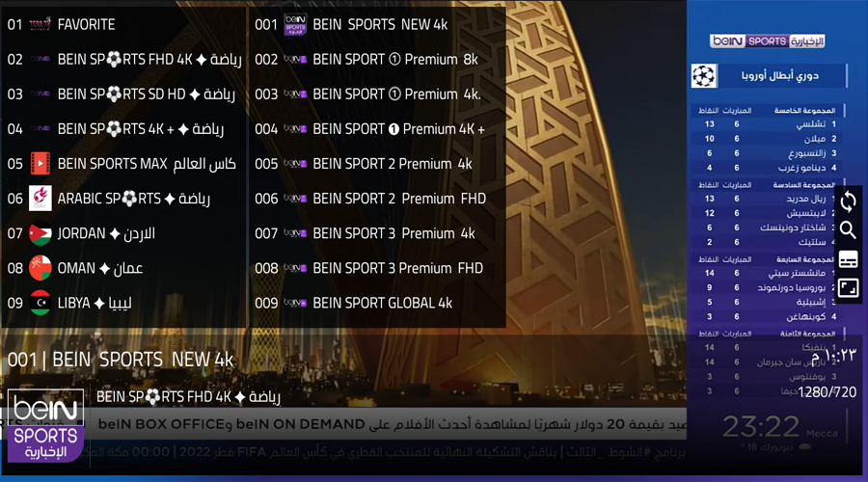Image resolution: width=868 pixels, height=482 pixels.
Task: Select BEIN SPORTS FHD 4K category
Action: [x=124, y=59]
